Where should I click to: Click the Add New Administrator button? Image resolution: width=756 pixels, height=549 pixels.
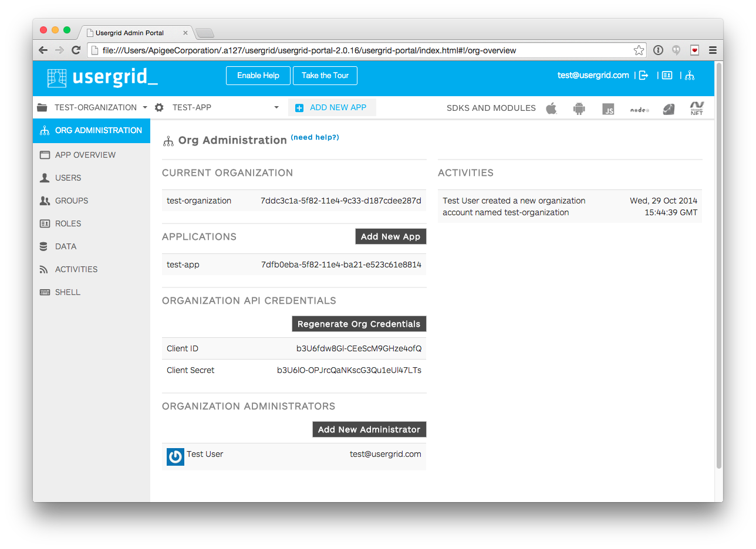(x=369, y=429)
